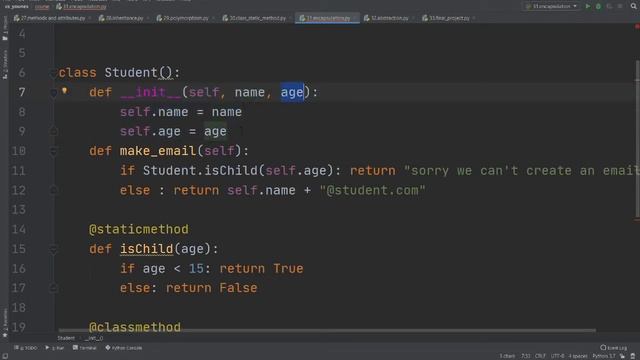
Task: Collapse the Student class with the line 6 fold marker
Action: click(x=53, y=73)
